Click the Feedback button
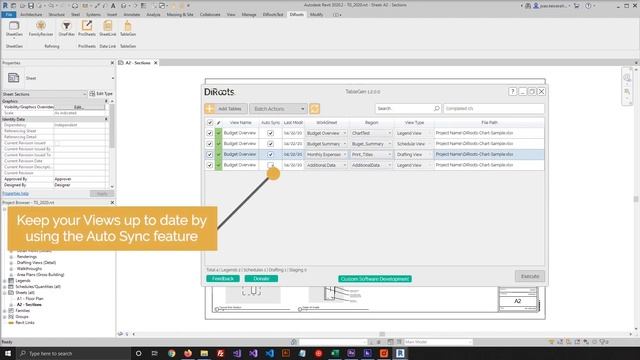This screenshot has height=360, width=640. (223, 278)
